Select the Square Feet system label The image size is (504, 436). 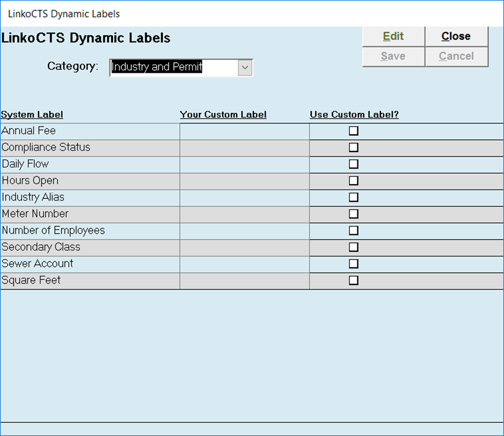click(31, 280)
